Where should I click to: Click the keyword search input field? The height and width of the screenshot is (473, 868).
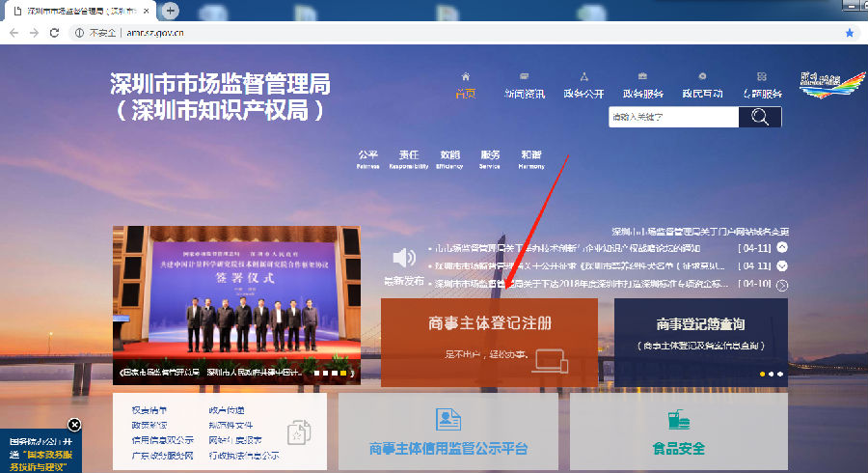point(673,117)
